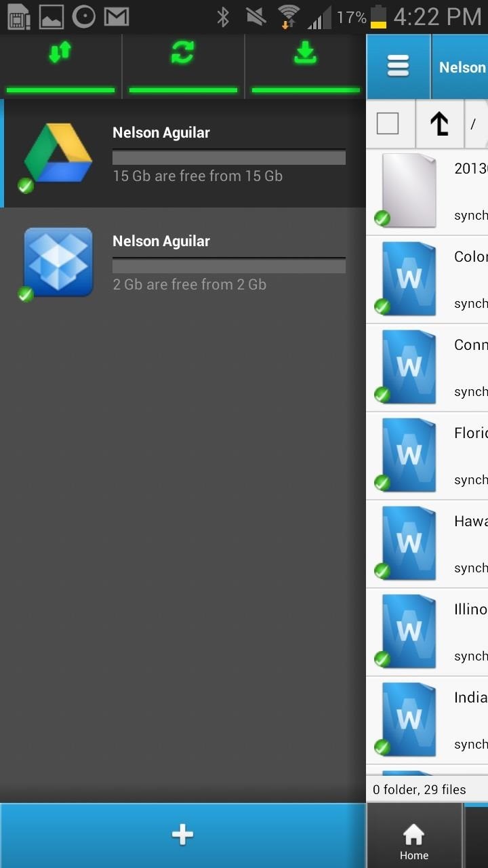Screen dimensions: 488x868
Task: Open Word file starting with Hawa
Action: tap(409, 543)
